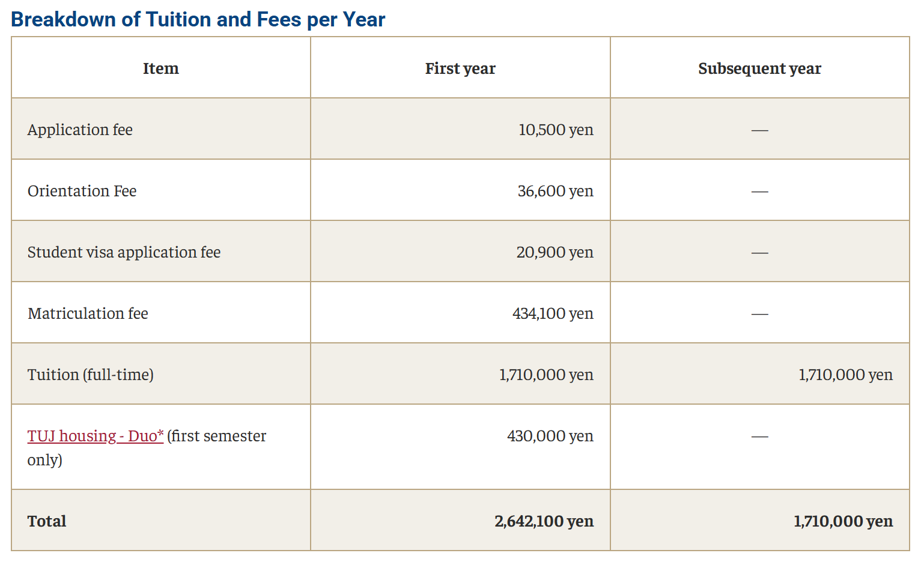Click the 10,500 yen amount
Image resolution: width=924 pixels, height=562 pixels.
click(556, 130)
